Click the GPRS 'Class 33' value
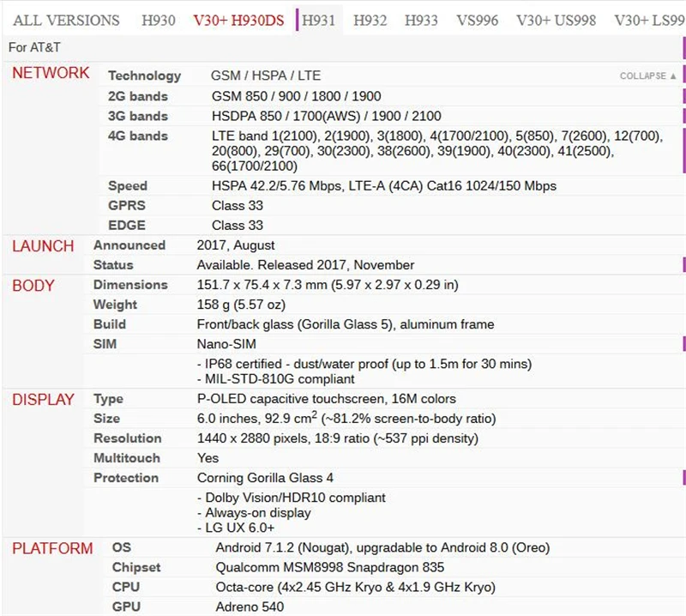 point(238,205)
